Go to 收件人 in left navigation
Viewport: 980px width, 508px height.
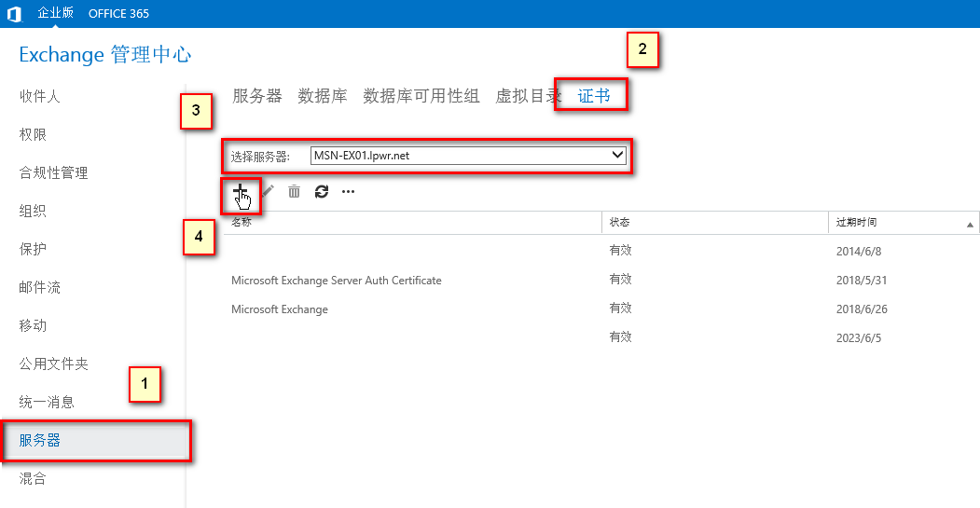coord(39,96)
